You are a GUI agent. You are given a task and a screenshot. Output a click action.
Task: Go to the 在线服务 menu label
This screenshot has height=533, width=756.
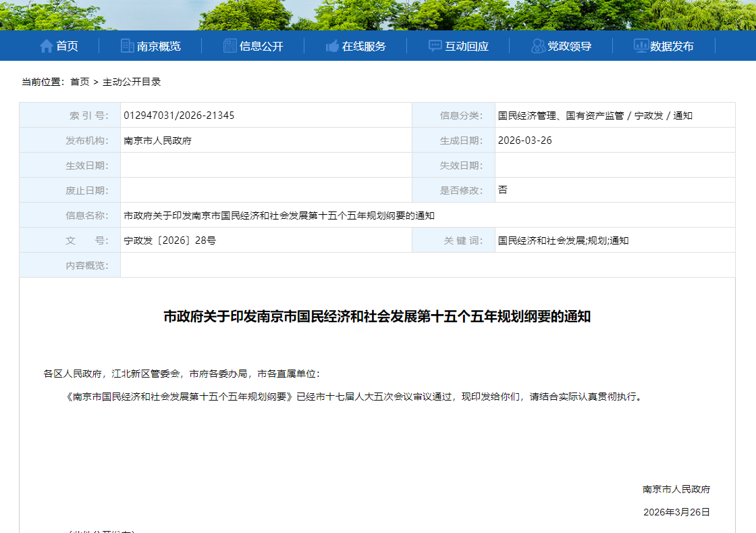364,46
